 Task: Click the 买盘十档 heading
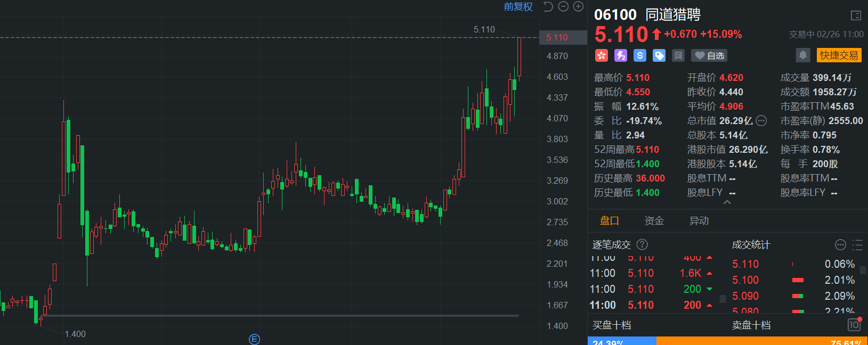point(612,325)
